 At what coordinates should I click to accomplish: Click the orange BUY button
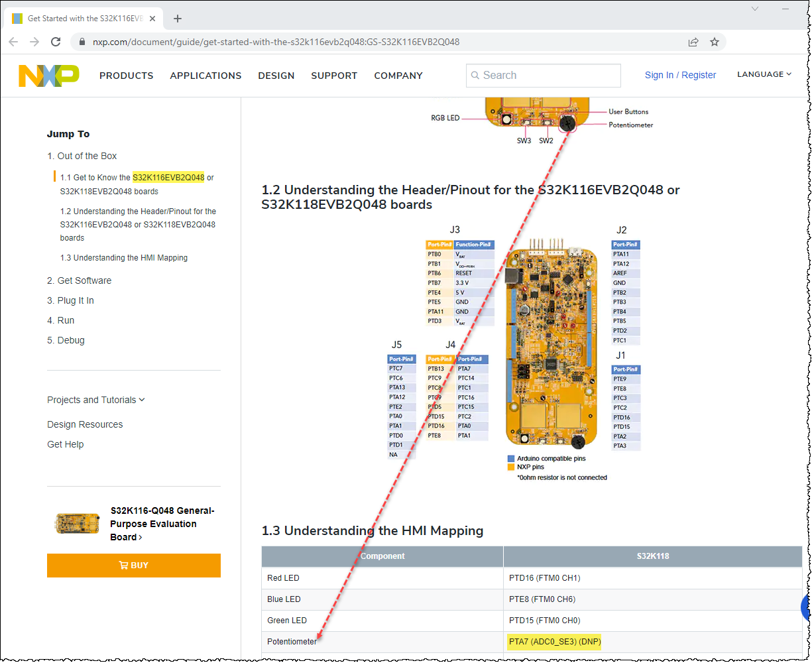tap(134, 565)
